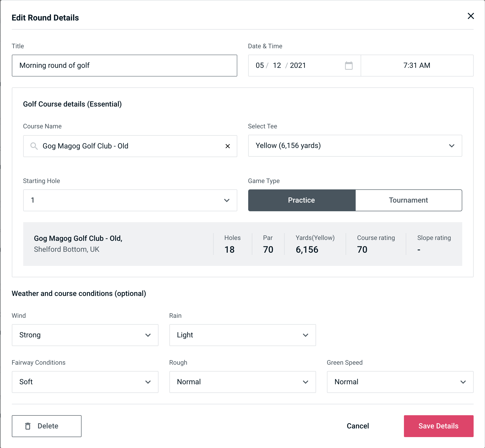Image resolution: width=485 pixels, height=448 pixels.
Task: Expand the Wind conditions dropdown
Action: 148,335
